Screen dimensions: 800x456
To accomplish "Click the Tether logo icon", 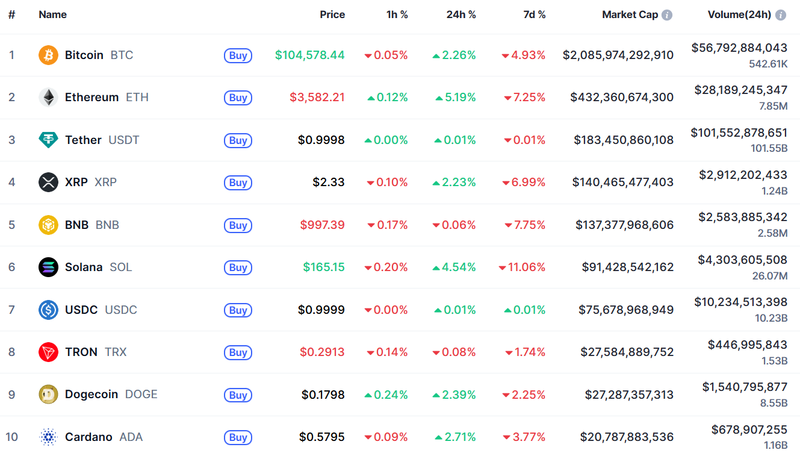I will point(48,140).
